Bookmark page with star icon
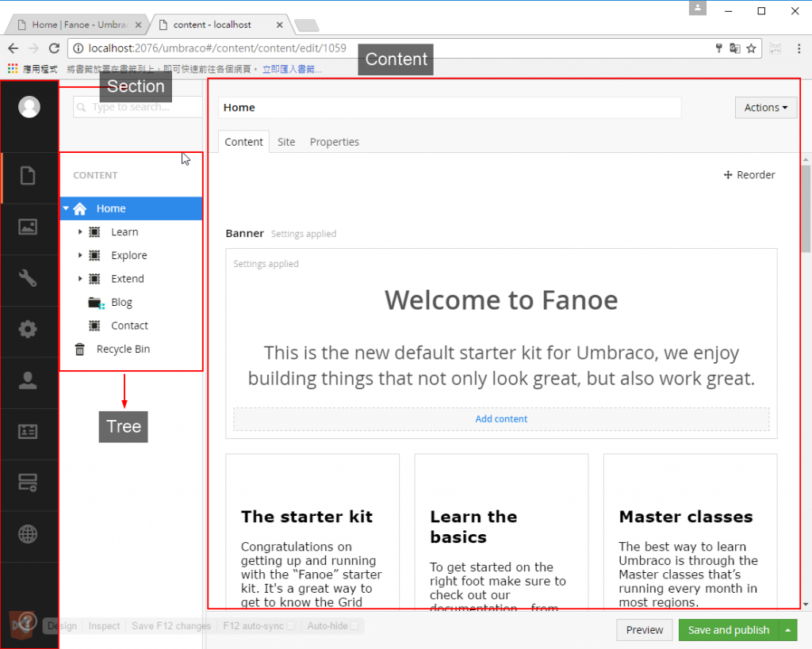The width and height of the screenshot is (812, 649). [x=751, y=48]
